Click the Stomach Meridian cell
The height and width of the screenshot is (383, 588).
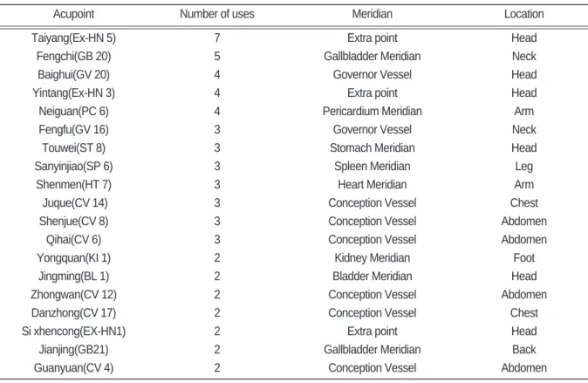coord(372,147)
